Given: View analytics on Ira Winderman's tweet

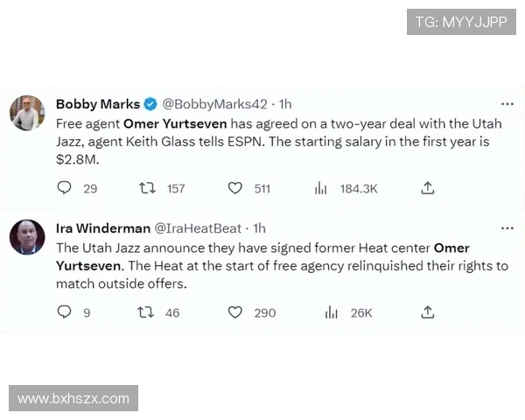Looking at the screenshot, I should tap(332, 311).
